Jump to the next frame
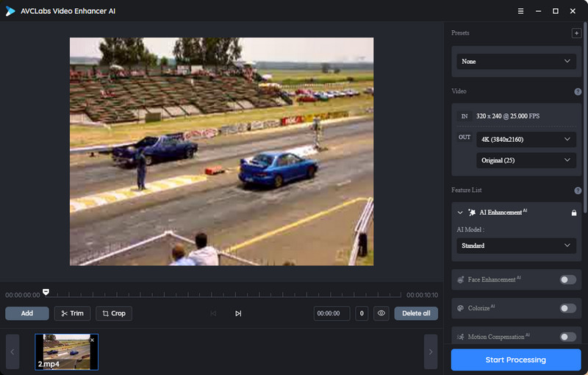Image resolution: width=588 pixels, height=375 pixels. [x=238, y=313]
